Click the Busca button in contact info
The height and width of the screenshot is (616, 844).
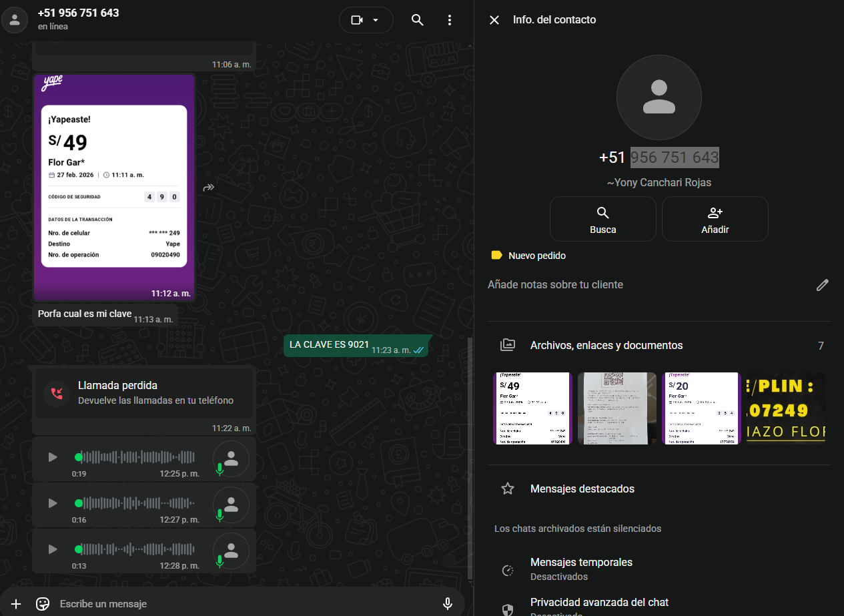coord(602,219)
